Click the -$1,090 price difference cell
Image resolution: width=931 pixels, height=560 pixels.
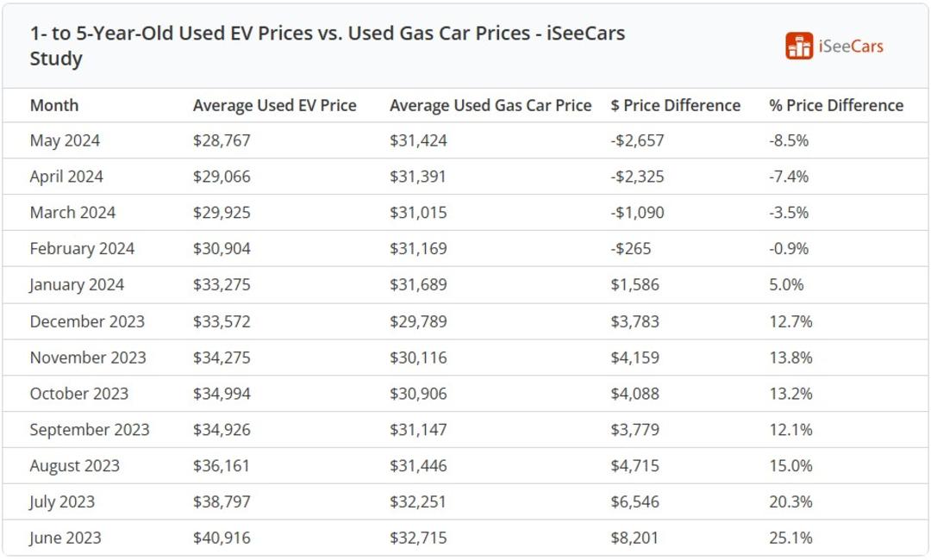[x=637, y=213]
